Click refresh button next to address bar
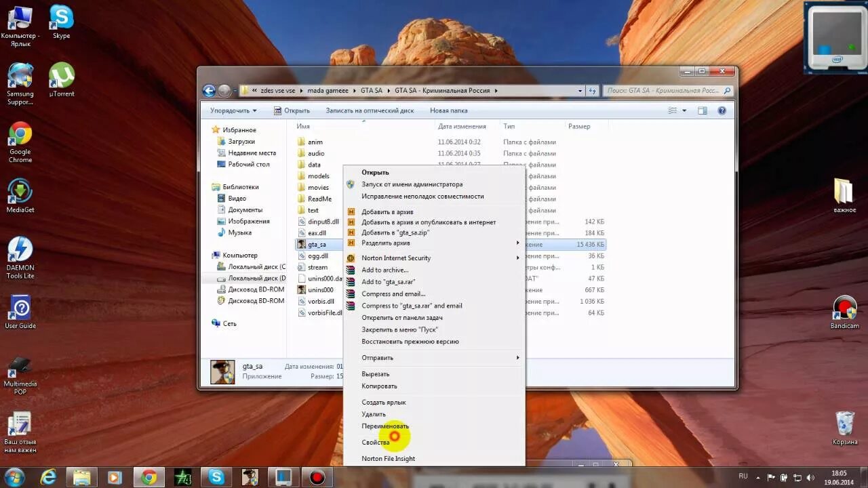Viewport: 868px width, 488px height. tap(593, 90)
